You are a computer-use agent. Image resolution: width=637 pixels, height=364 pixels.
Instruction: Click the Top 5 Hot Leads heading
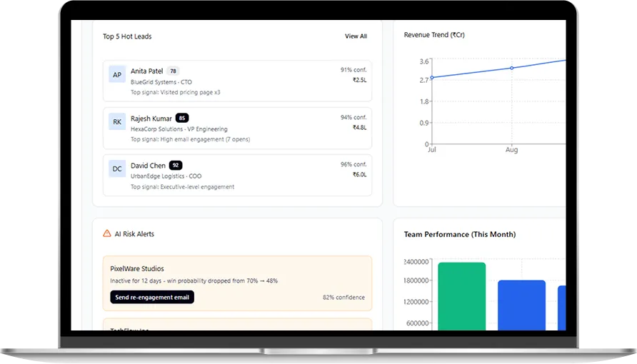pos(127,36)
